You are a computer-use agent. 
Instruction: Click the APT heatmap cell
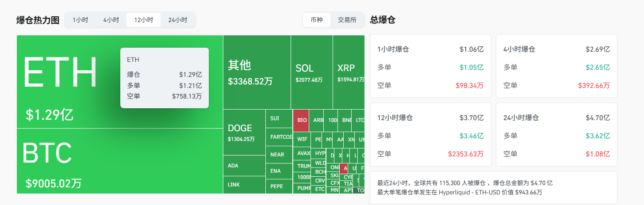click(346, 190)
